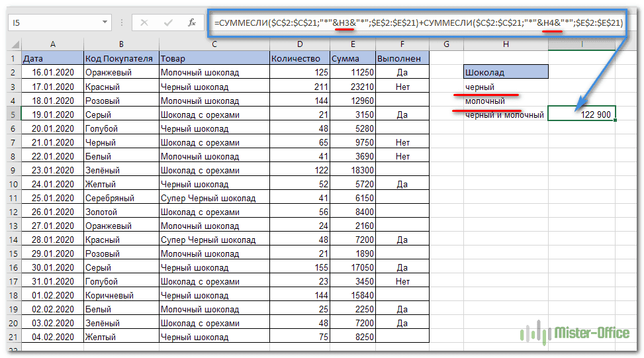Click the Enter checkmark icon in formula bar
This screenshot has width=644, height=358.
tap(169, 22)
